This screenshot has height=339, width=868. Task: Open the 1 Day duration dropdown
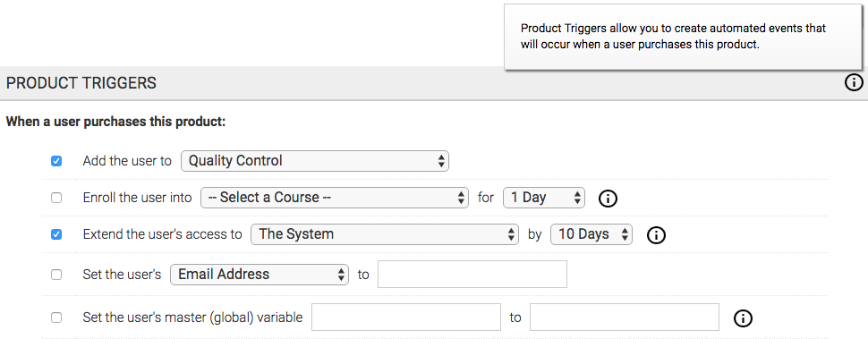543,198
